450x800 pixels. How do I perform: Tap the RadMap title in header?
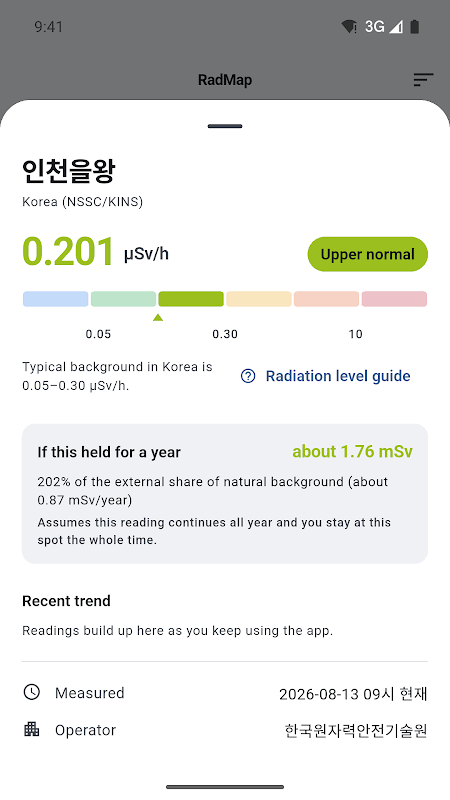tap(225, 80)
